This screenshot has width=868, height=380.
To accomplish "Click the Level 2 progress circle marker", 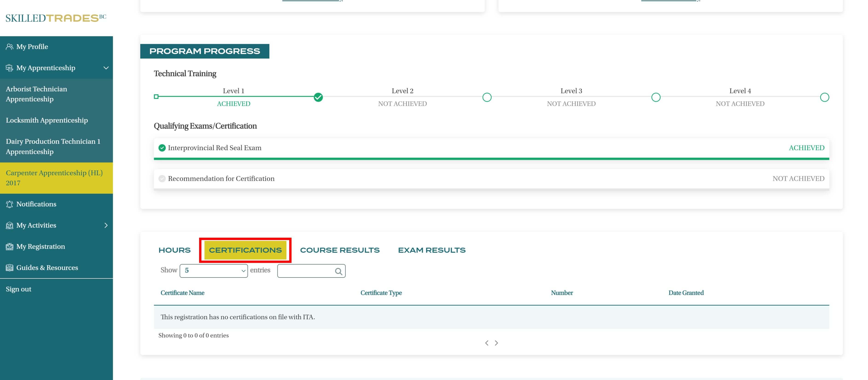I will (486, 97).
